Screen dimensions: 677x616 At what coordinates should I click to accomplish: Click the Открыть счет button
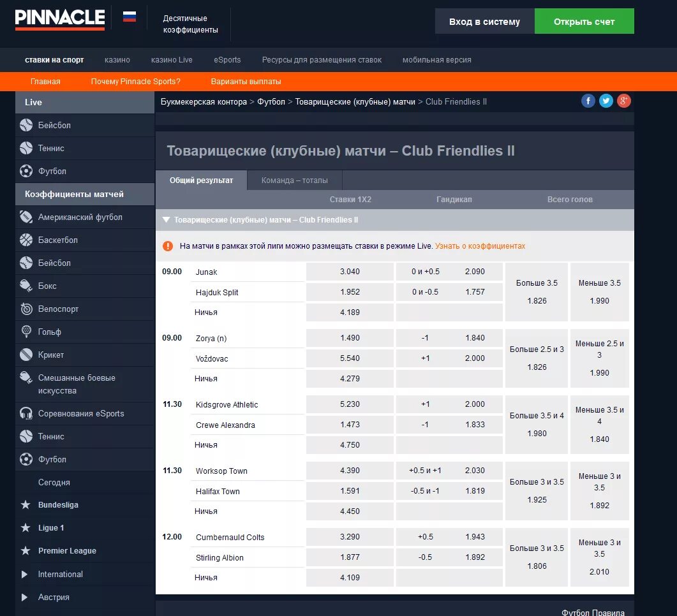tap(584, 22)
